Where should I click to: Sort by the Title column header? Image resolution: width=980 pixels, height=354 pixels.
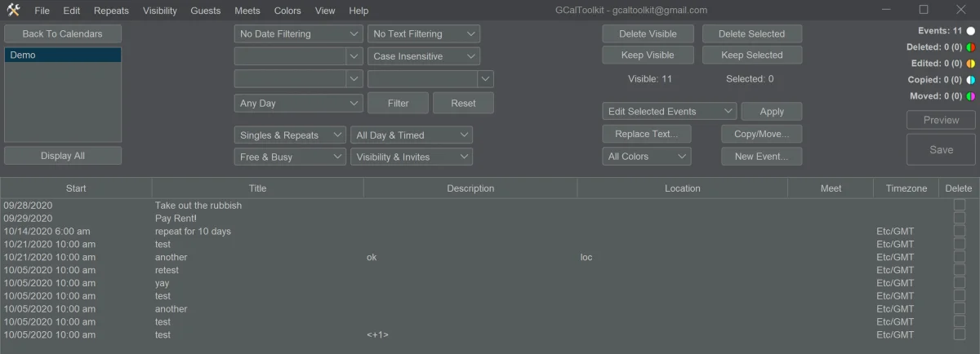coord(258,188)
